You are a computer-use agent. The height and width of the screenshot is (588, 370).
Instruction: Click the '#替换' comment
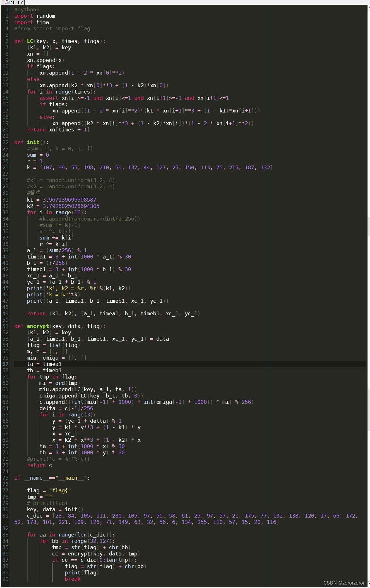coord(34,193)
